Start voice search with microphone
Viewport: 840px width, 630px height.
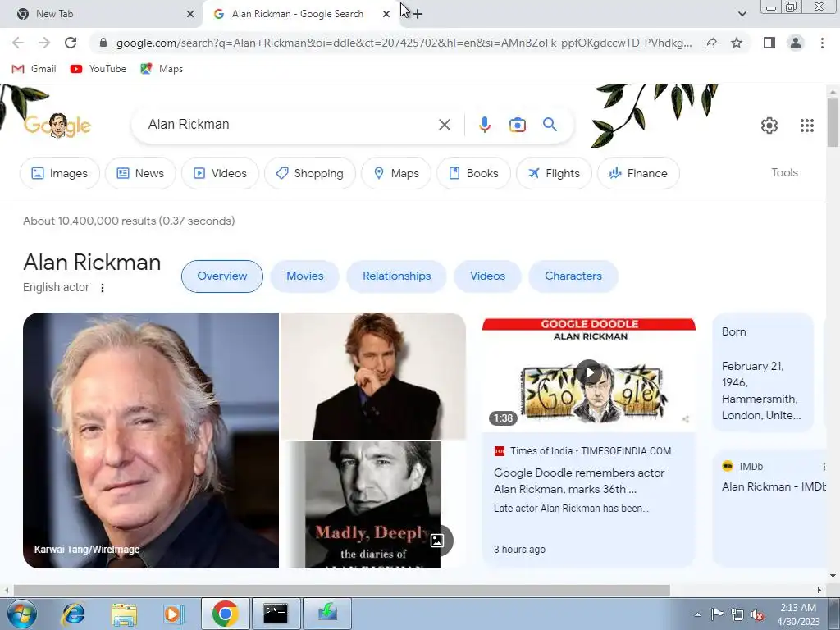coord(484,125)
